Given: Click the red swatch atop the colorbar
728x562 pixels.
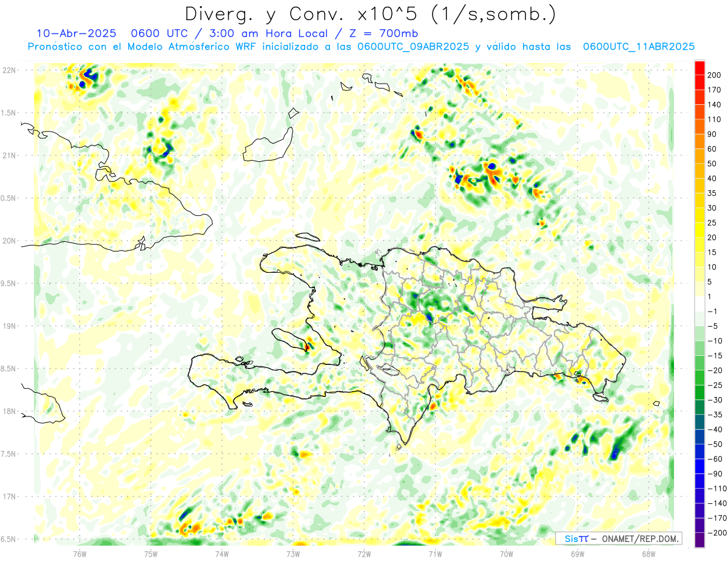Looking at the screenshot, I should tap(699, 68).
